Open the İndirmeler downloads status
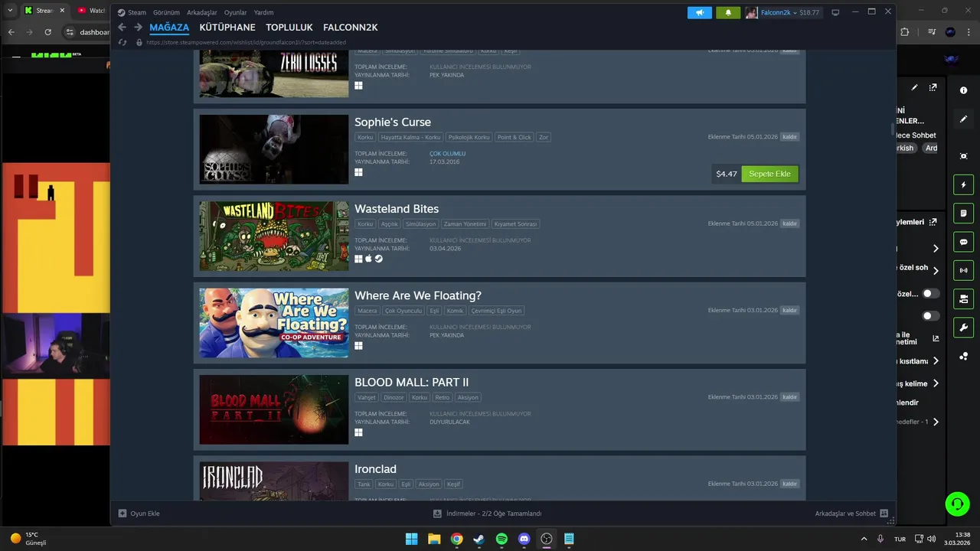This screenshot has width=980, height=551. tap(487, 514)
